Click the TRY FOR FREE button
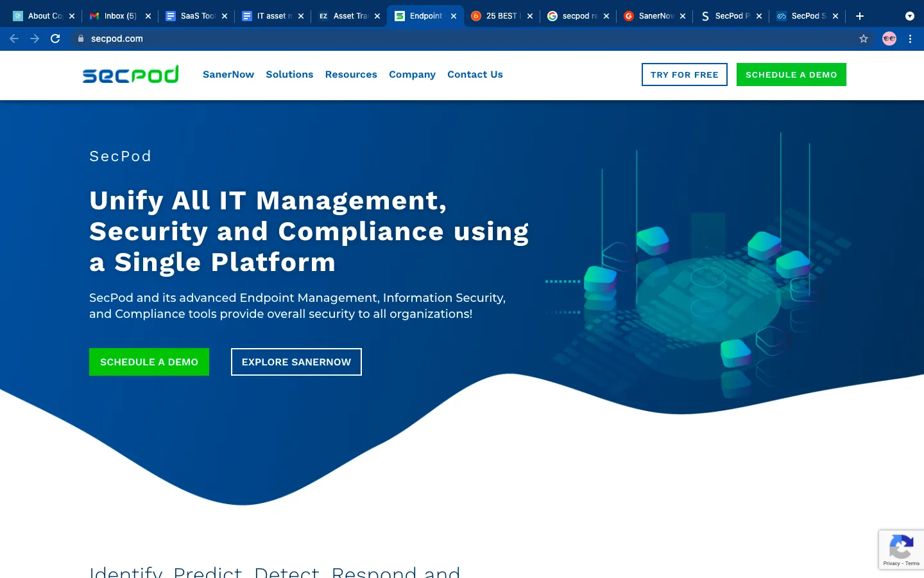 coord(685,74)
